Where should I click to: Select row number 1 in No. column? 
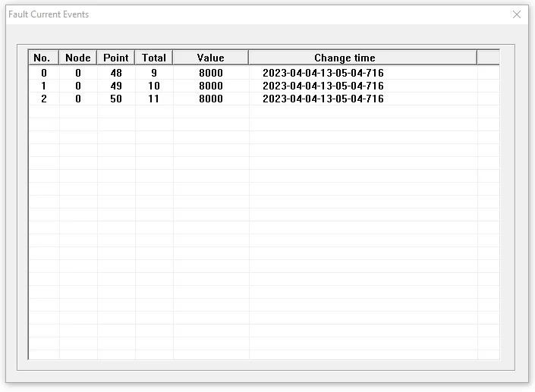pyautogui.click(x=44, y=86)
